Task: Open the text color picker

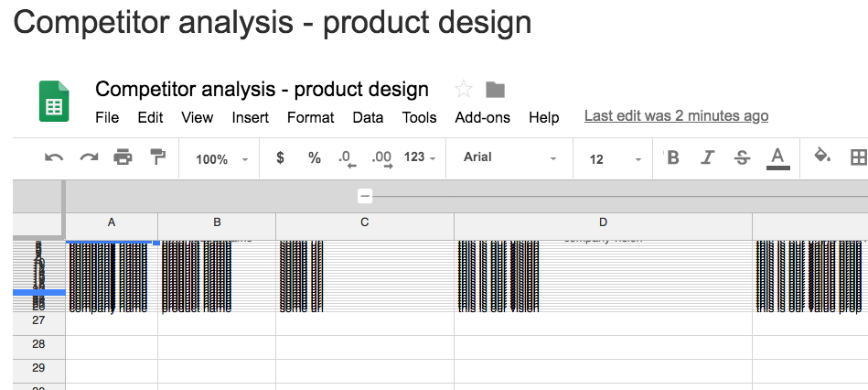Action: click(x=777, y=158)
